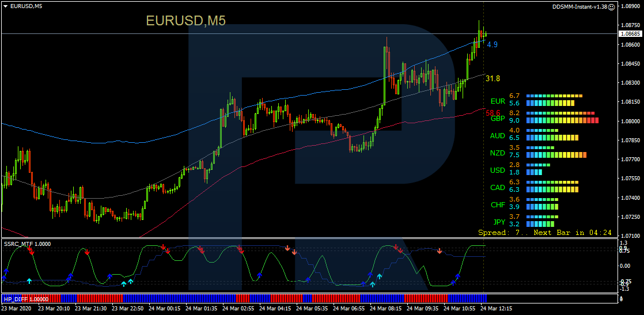The height and width of the screenshot is (315, 644).
Task: Click the SSRC_MTF indicator label
Action: click(x=27, y=244)
